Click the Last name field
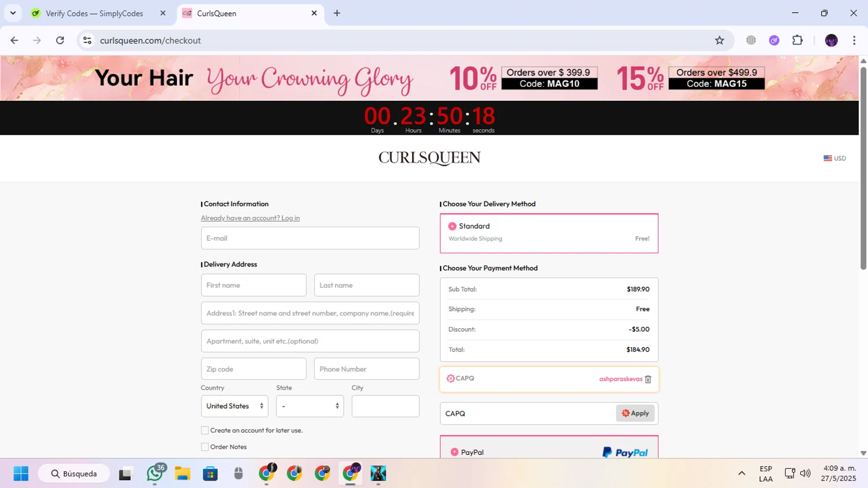868x488 pixels. (x=367, y=285)
